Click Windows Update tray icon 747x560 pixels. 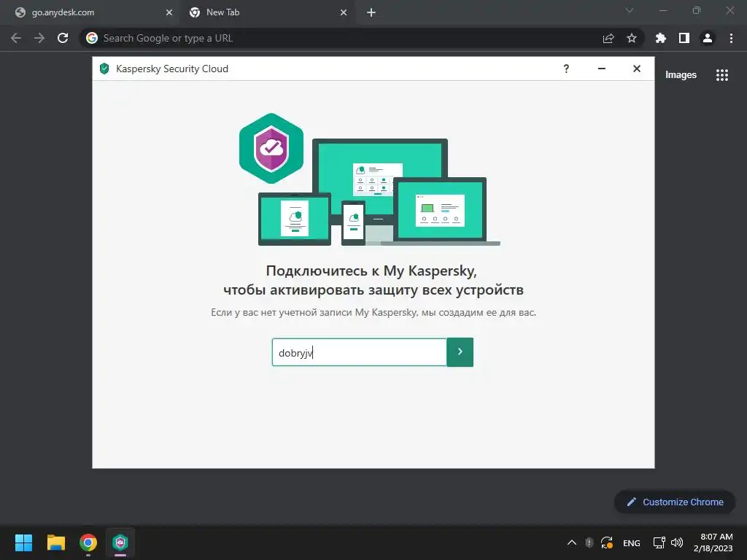[x=606, y=542]
